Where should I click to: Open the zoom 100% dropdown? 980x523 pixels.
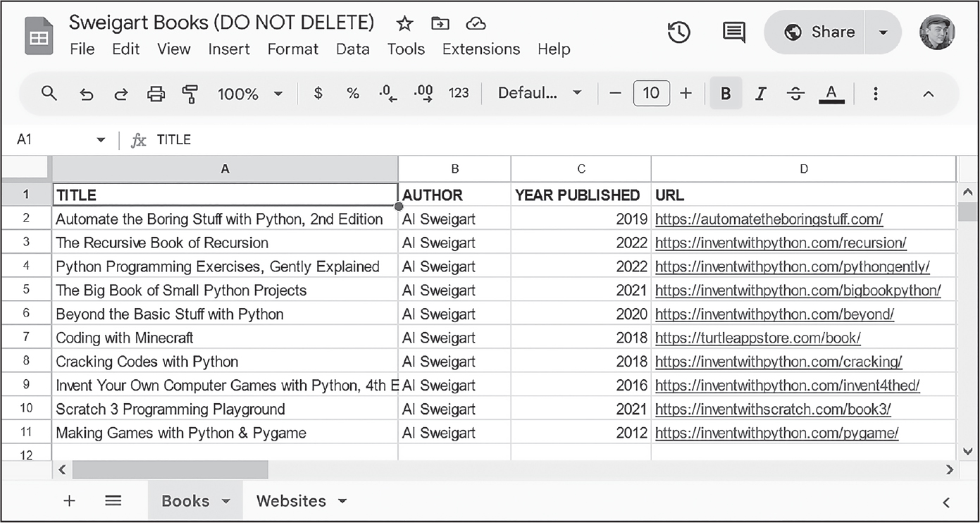(x=250, y=94)
